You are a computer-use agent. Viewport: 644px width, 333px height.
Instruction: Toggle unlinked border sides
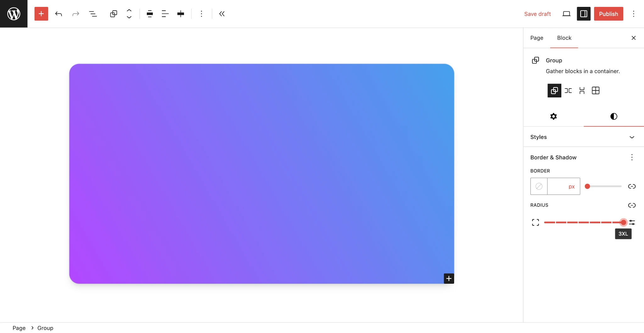632,186
